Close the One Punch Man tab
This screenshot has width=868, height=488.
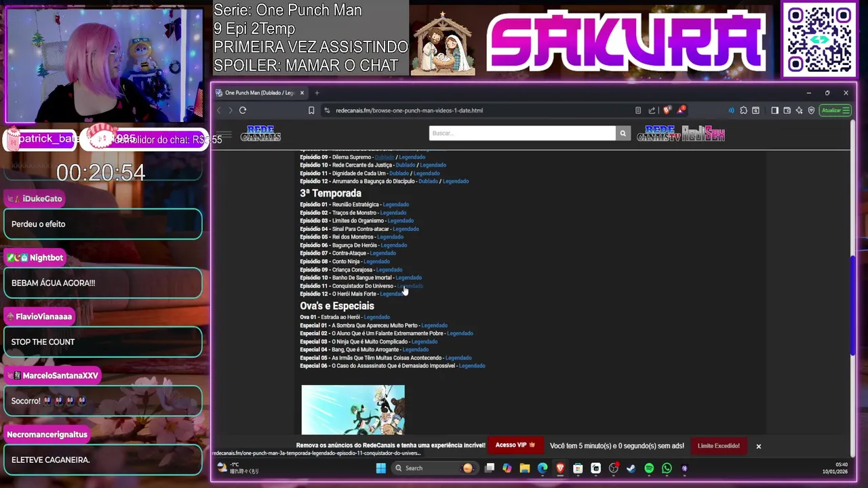[302, 93]
